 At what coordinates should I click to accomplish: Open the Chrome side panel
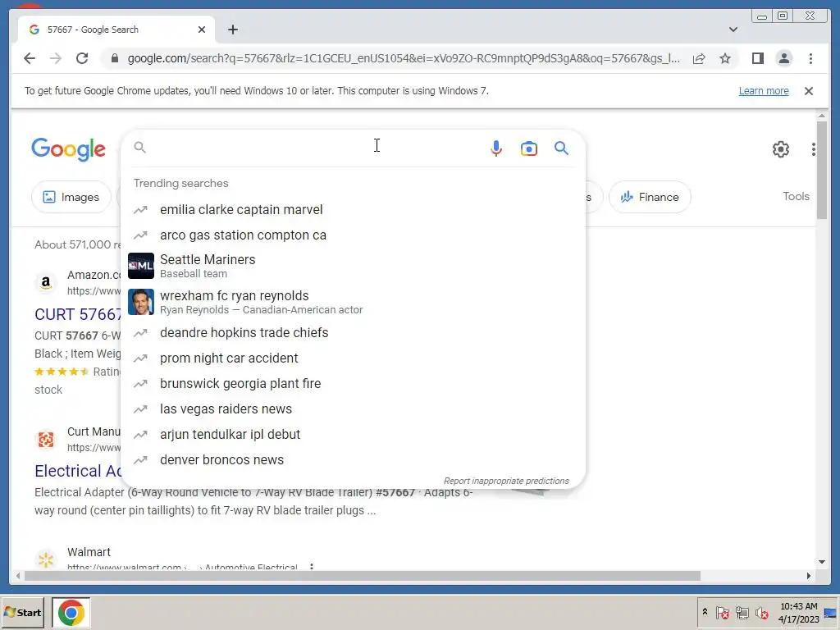point(757,58)
